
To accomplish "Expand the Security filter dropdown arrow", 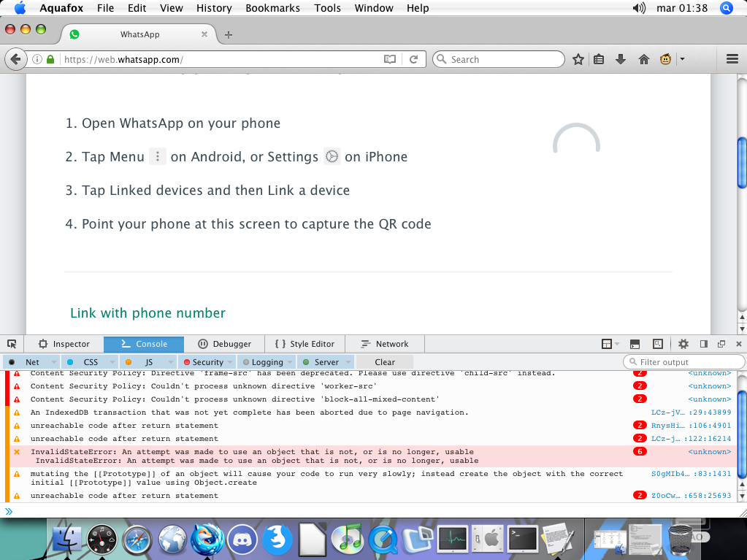I will coord(230,362).
